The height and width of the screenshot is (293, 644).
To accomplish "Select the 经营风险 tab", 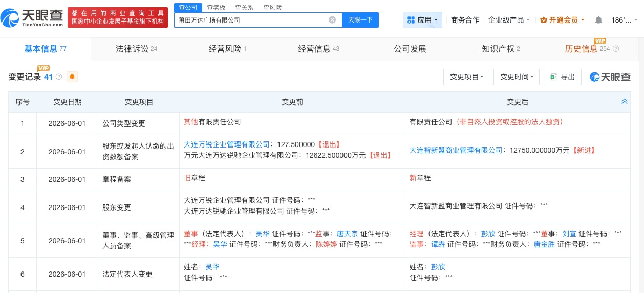I will [x=227, y=49].
